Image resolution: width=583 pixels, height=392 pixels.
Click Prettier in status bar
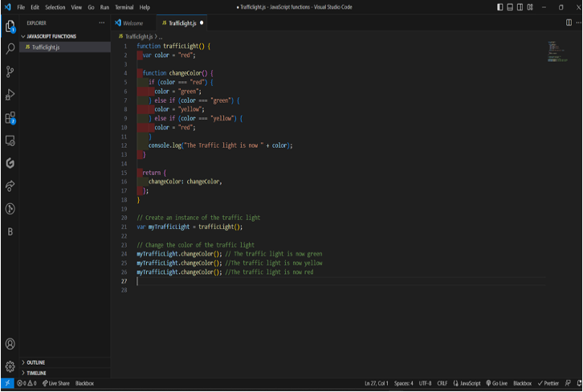[548, 383]
